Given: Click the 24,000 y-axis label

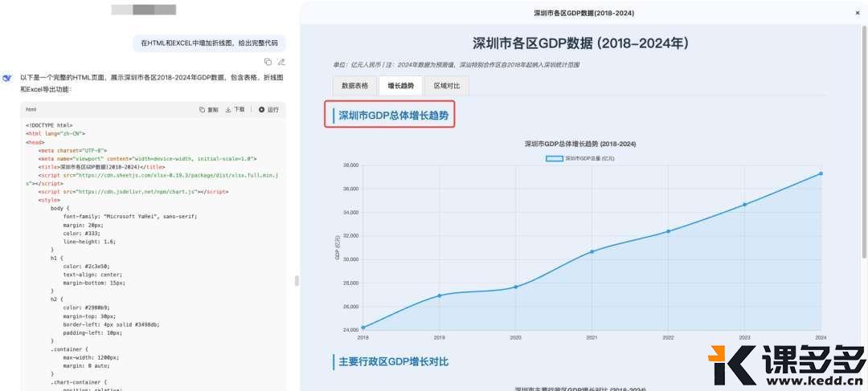Looking at the screenshot, I should [x=351, y=330].
